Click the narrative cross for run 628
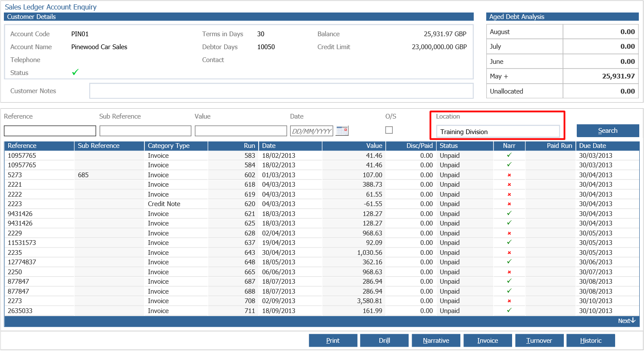Image resolution: width=644 pixels, height=351 pixels. point(509,233)
